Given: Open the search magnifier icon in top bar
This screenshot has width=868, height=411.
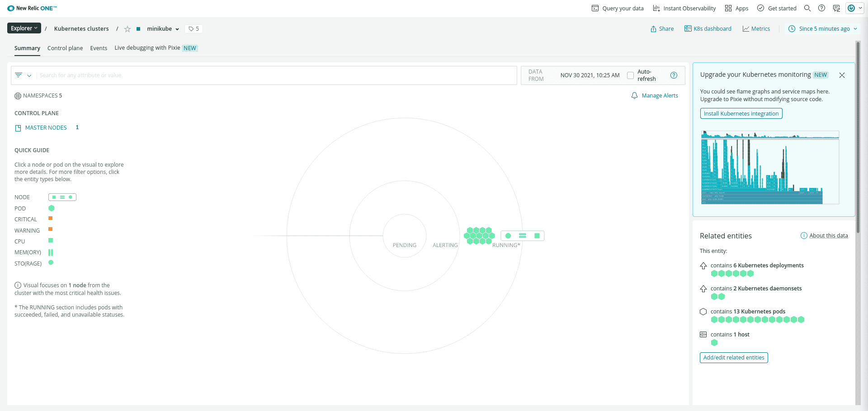Looking at the screenshot, I should point(807,8).
